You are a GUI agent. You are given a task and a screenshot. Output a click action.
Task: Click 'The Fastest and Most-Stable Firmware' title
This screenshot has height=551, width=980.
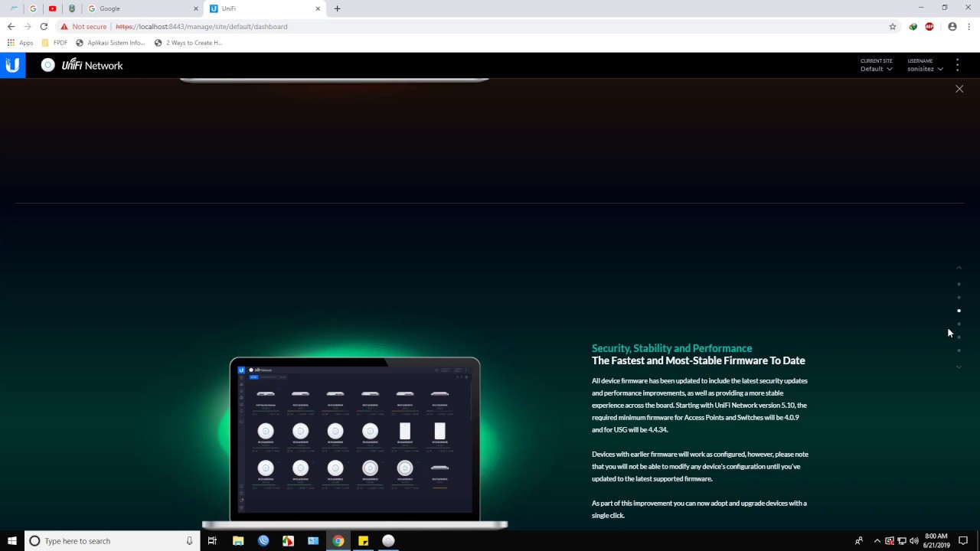(698, 360)
